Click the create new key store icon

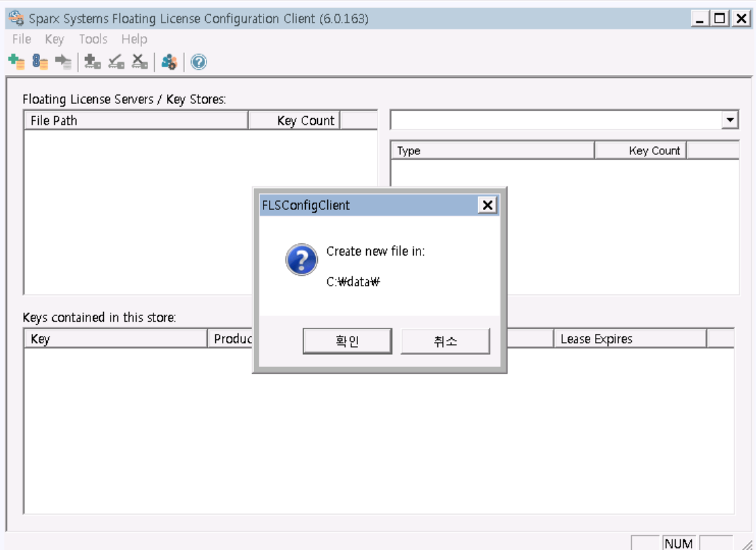tap(16, 62)
